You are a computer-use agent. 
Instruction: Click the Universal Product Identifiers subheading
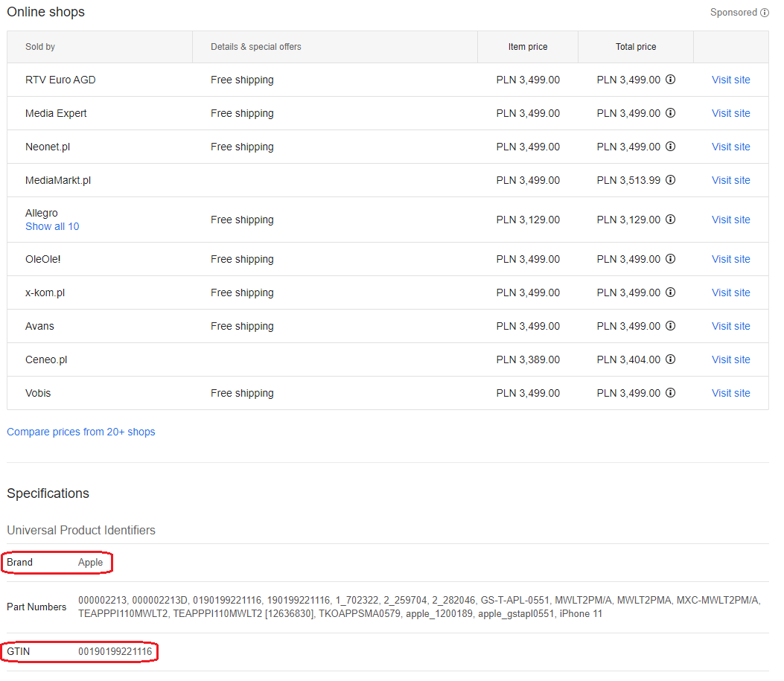[x=81, y=530]
